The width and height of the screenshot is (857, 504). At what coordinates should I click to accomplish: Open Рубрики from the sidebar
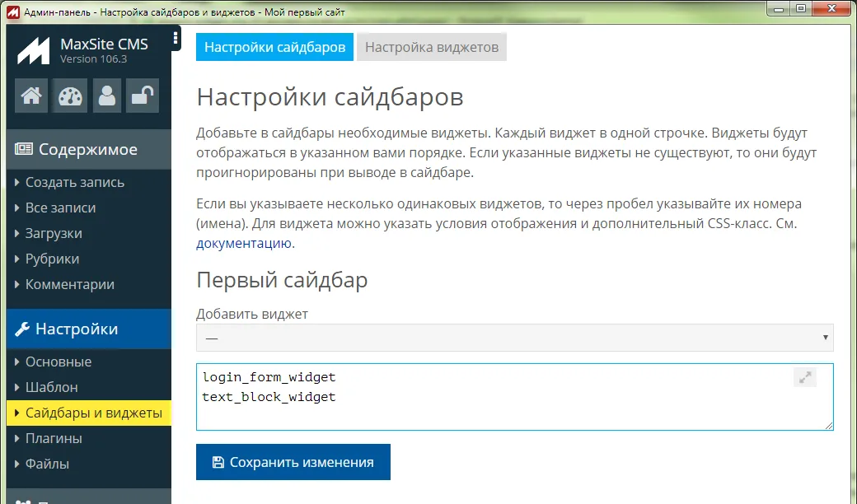[x=51, y=257]
